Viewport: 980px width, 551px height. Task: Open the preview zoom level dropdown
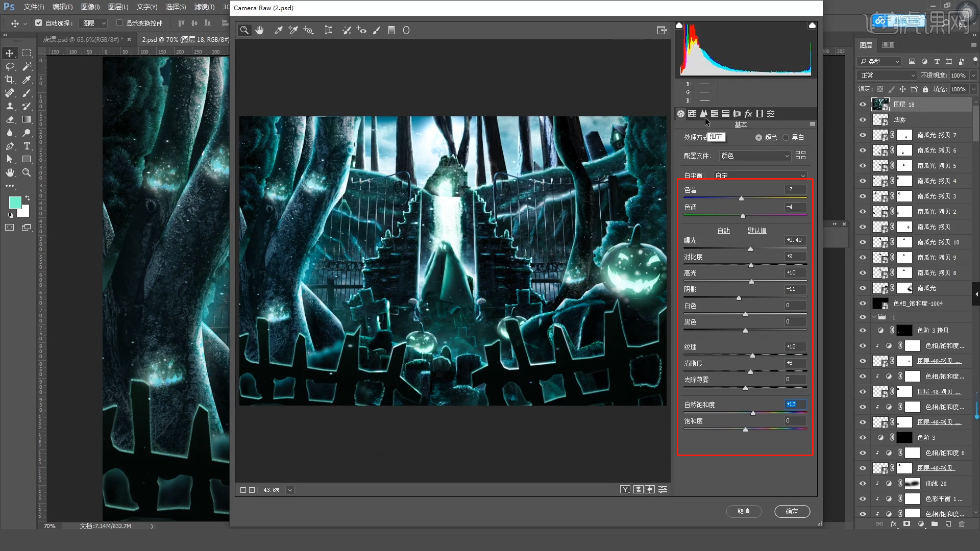[x=290, y=490]
